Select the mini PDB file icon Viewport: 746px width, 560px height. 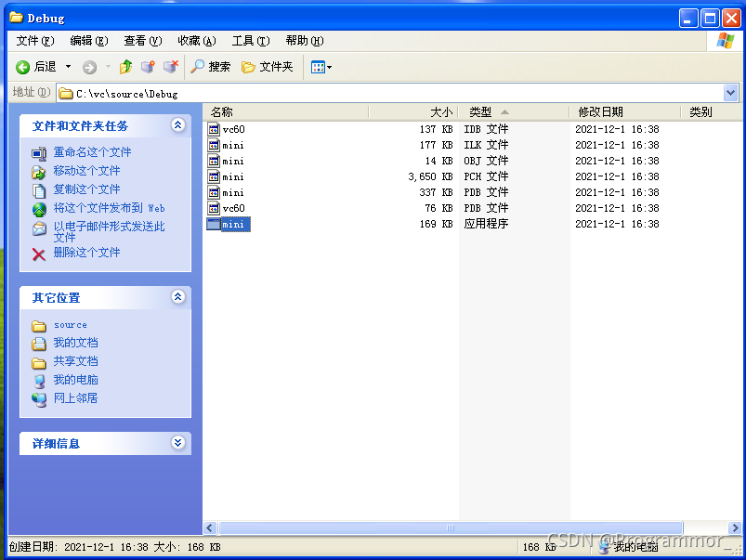click(214, 192)
